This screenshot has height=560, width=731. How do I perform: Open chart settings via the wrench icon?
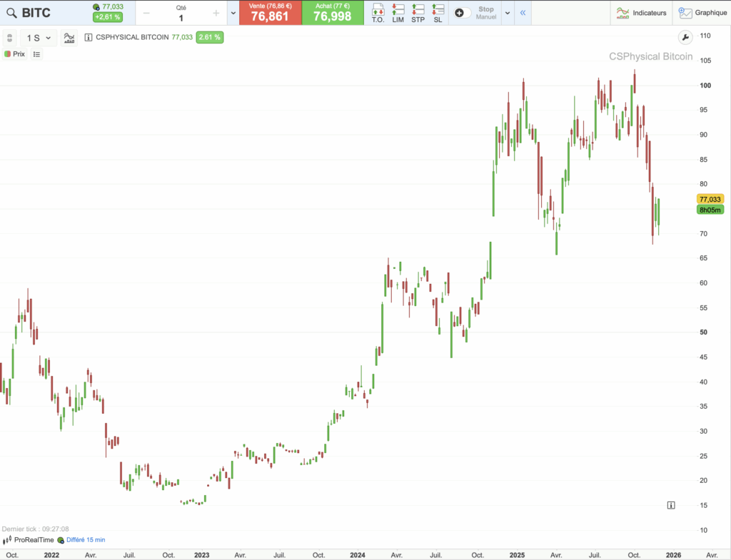point(685,37)
